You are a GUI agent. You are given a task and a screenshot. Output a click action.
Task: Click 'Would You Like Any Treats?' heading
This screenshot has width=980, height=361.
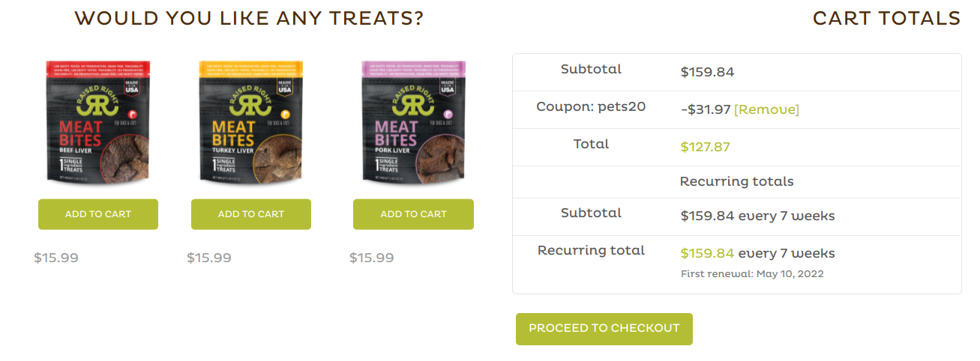[249, 19]
